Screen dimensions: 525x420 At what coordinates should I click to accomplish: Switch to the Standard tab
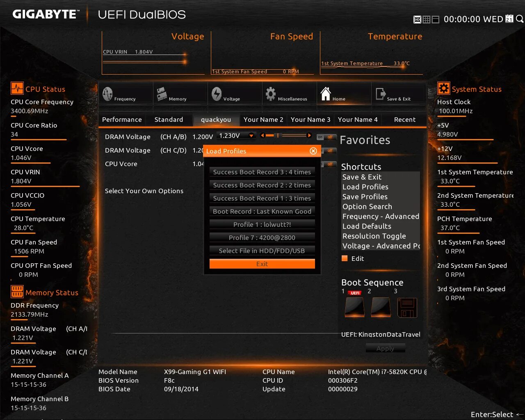pos(169,119)
